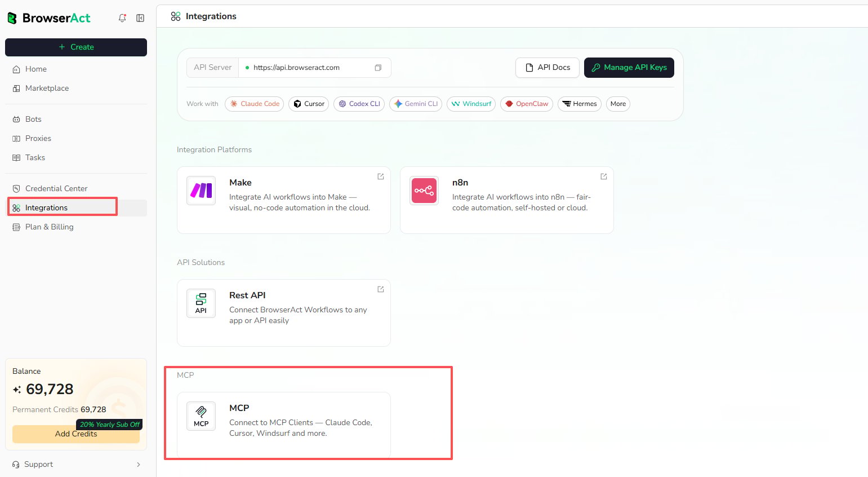
Task: Open Rest API external link icon
Action: click(381, 289)
